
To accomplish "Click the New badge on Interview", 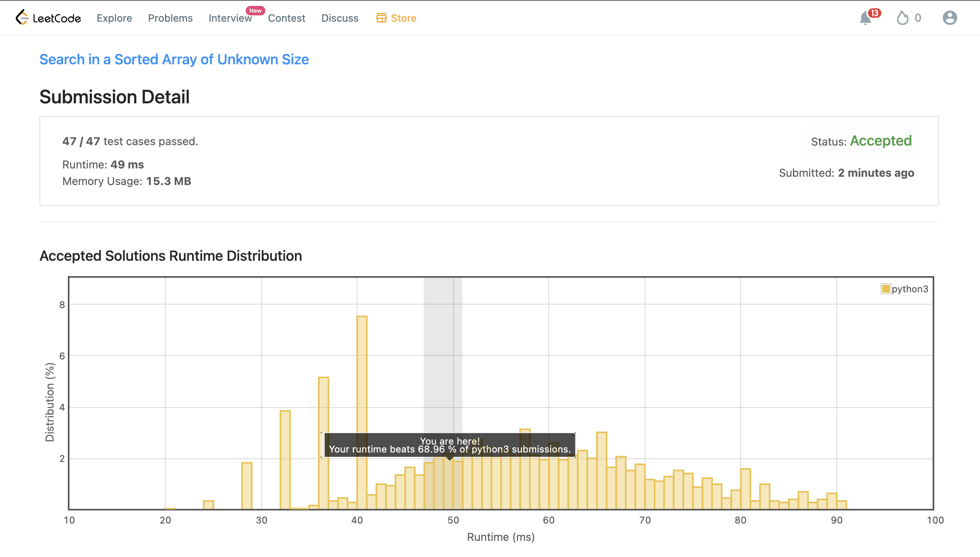I will 255,11.
